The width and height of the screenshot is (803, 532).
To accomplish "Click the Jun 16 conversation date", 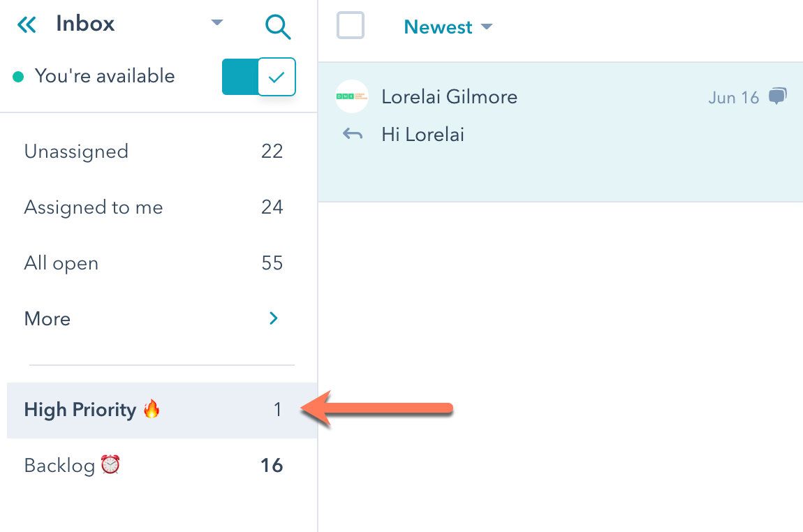I will pos(733,98).
